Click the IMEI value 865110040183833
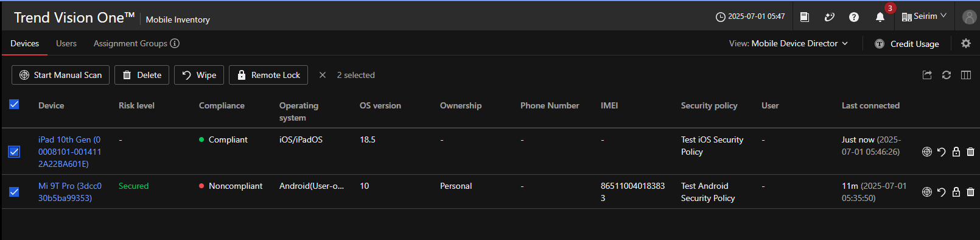 click(632, 192)
